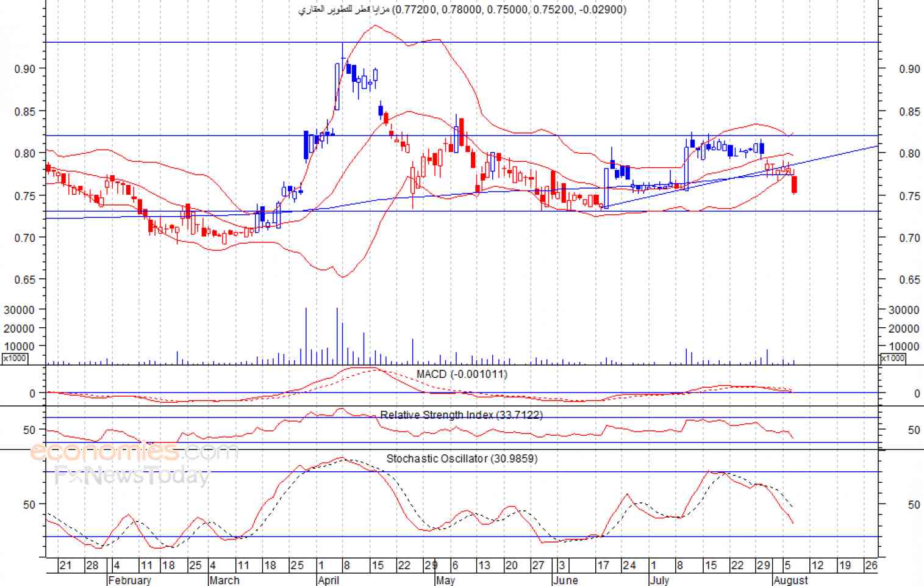Click the date label 21 on time axis
Viewport: 924px width, 586px height.
coord(65,565)
